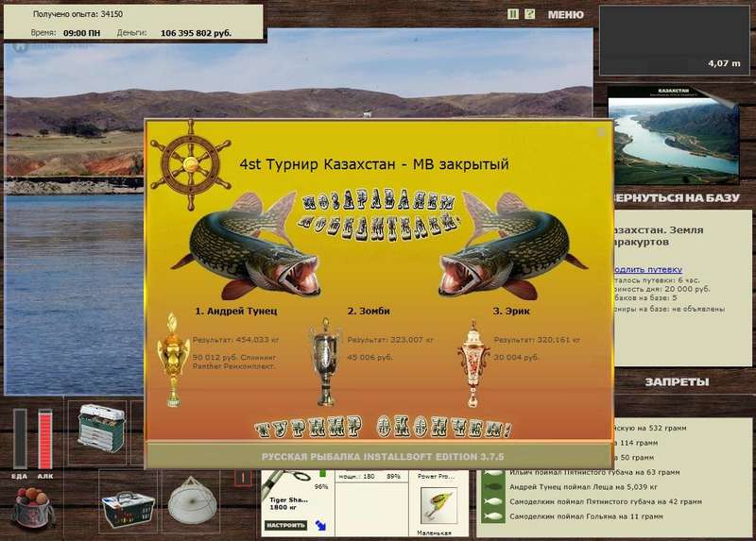Open the Kazakhstan map thumbnail
The width and height of the screenshot is (756, 541).
tap(673, 135)
